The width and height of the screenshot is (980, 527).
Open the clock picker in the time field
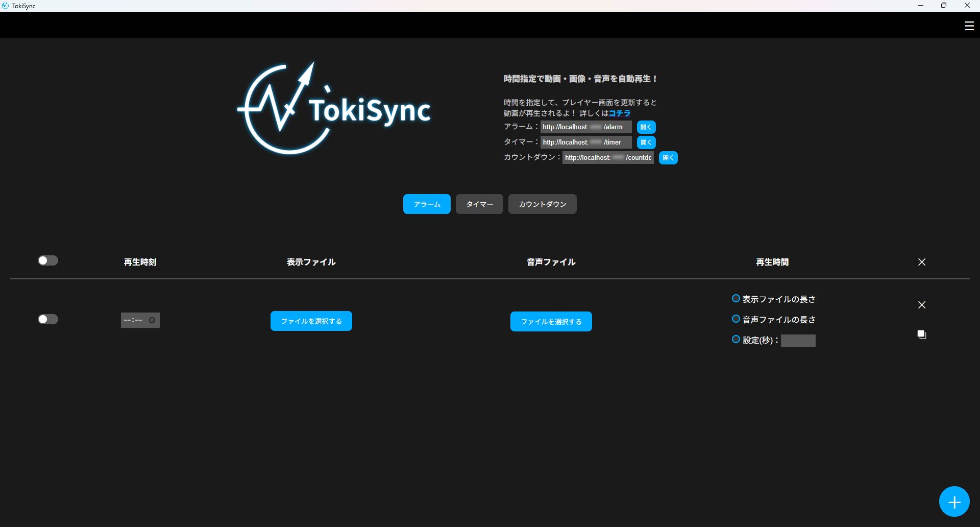(152, 320)
